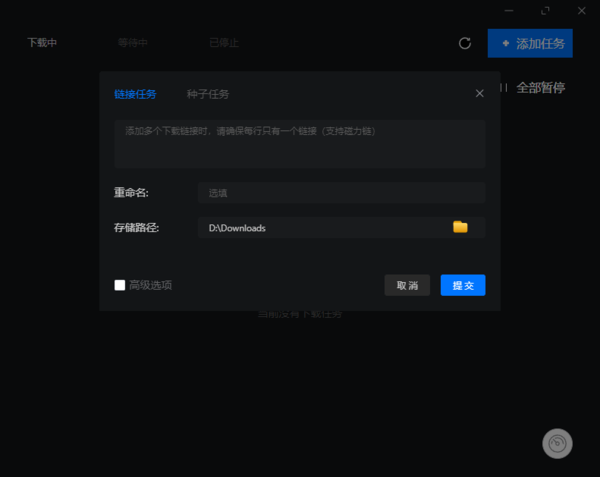
Task: Click the refresh icon beside 添加任务
Action: pos(465,43)
